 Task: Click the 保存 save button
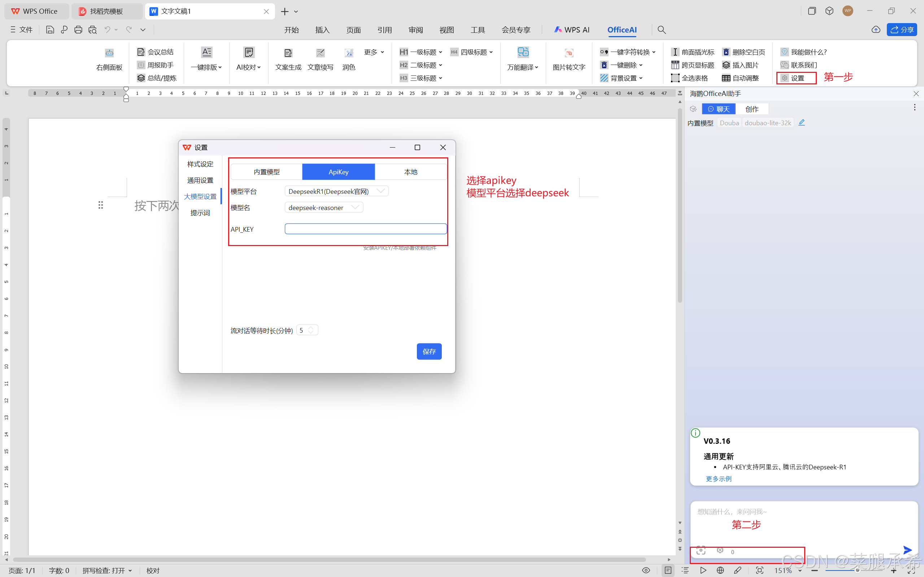click(x=429, y=351)
